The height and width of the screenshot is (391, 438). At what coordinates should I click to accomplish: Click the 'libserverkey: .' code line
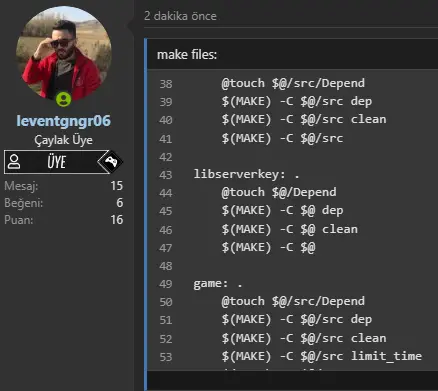coord(247,174)
